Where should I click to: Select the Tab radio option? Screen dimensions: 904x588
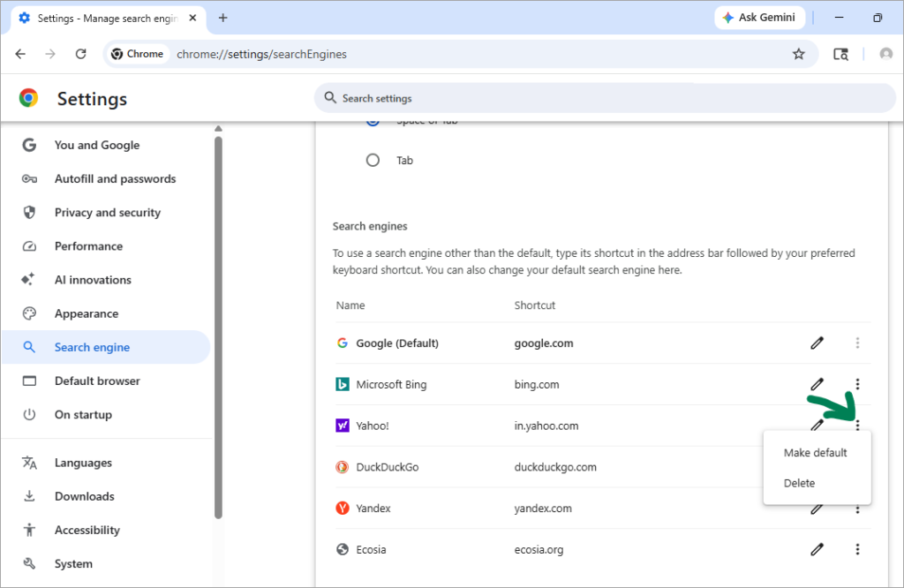[x=373, y=161]
